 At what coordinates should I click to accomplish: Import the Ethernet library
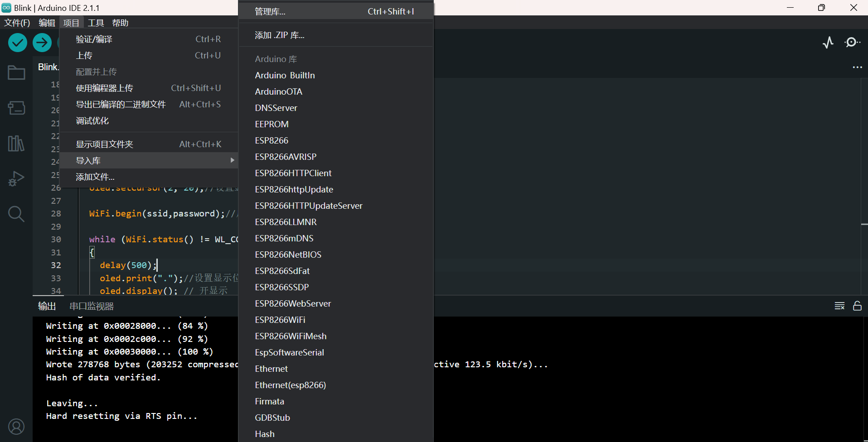pyautogui.click(x=336, y=369)
